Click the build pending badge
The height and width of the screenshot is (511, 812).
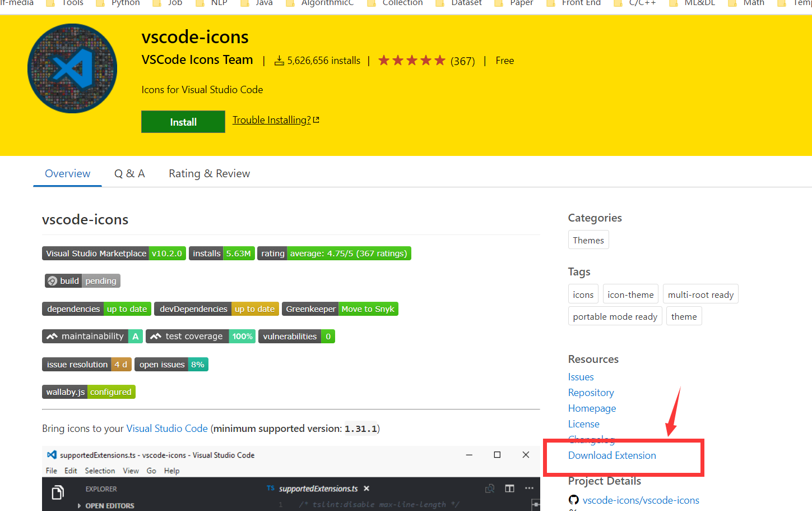82,281
